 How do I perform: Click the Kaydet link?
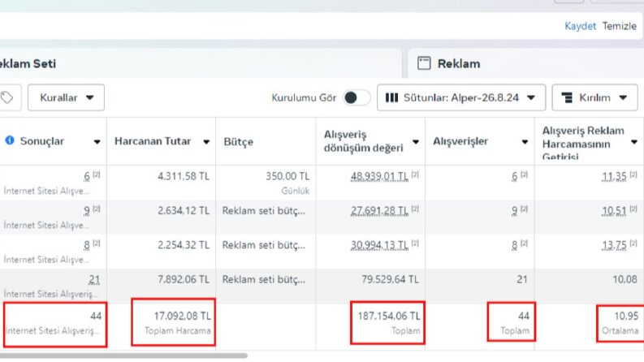coord(580,26)
